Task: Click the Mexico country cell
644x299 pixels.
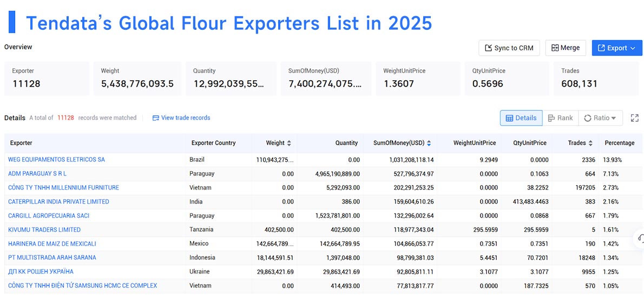Action: coord(199,243)
